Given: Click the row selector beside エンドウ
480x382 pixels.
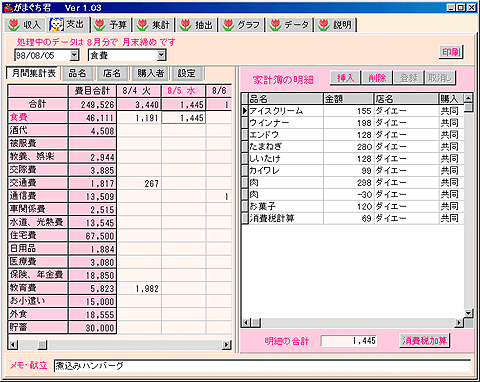Looking at the screenshot, I should coord(245,135).
